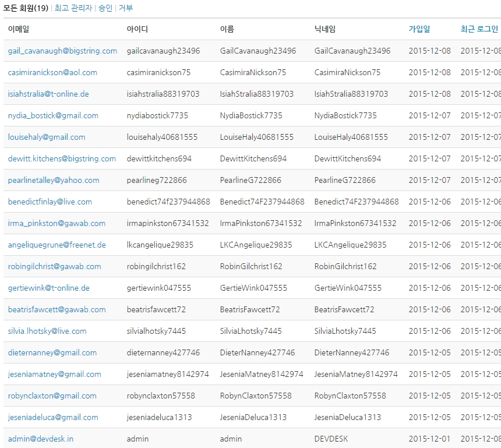Open email dieternanney@gmail.com
Viewport: 501px width, 448px height.
pos(52,353)
